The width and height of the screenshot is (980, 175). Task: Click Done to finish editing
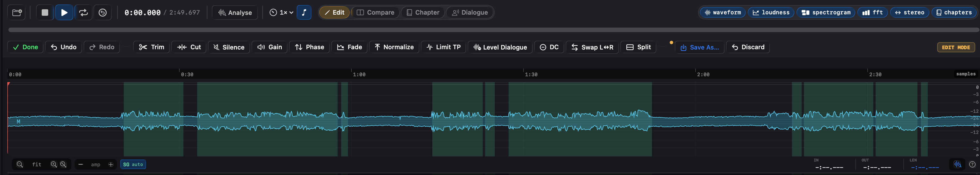(25, 47)
